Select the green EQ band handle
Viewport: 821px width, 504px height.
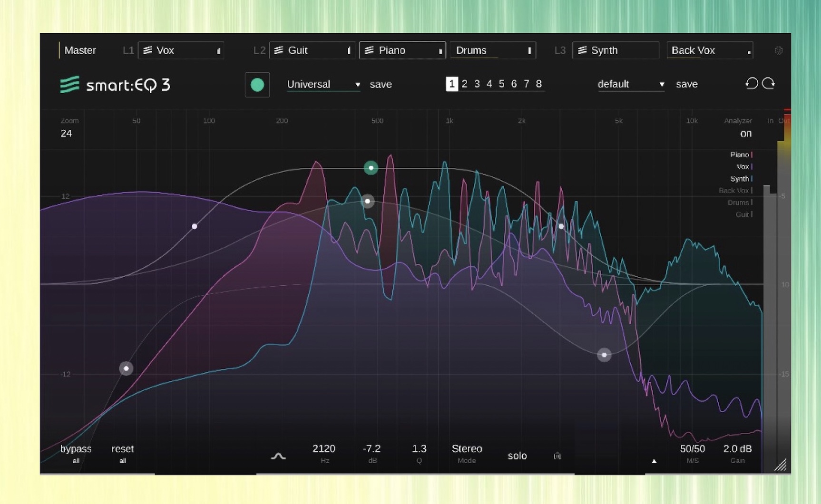click(x=371, y=168)
